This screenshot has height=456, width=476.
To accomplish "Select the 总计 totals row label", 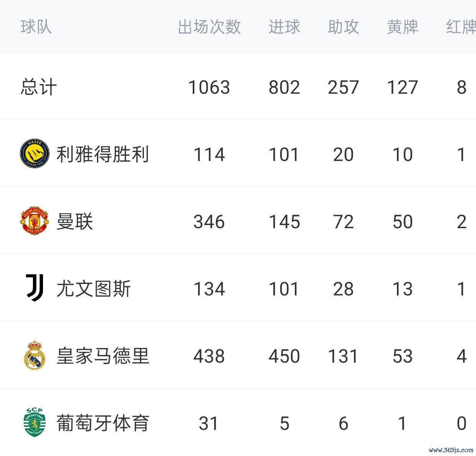I will coord(38,87).
